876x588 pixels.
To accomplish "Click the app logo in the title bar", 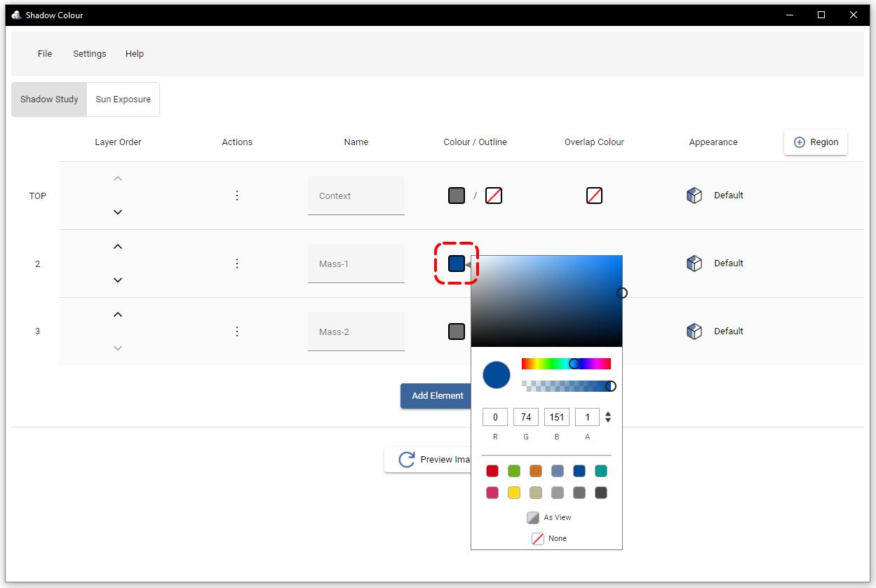I will (15, 14).
